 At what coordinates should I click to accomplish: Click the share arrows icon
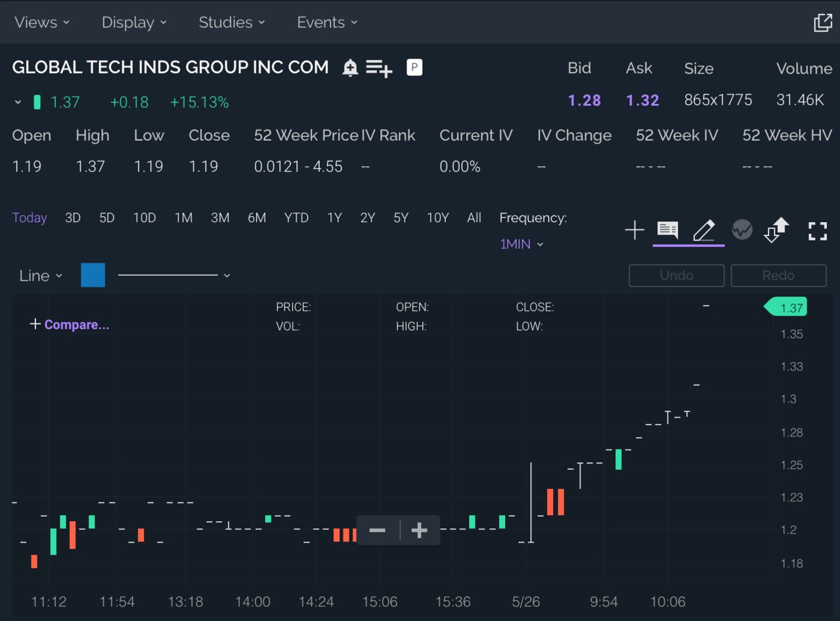pos(776,230)
